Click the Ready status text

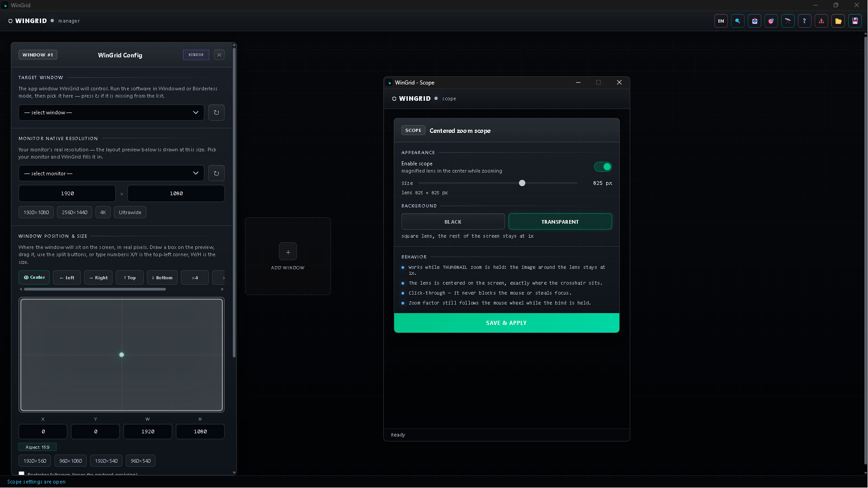[x=398, y=435]
